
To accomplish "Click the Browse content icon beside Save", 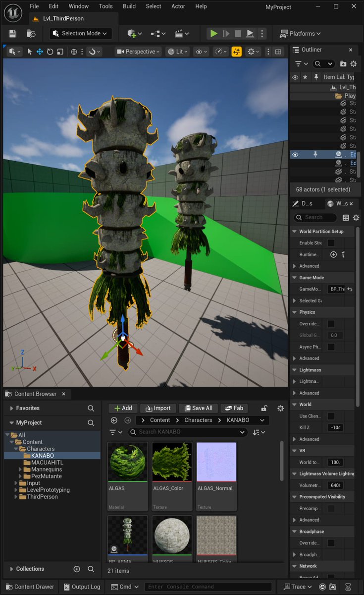I will (31, 34).
